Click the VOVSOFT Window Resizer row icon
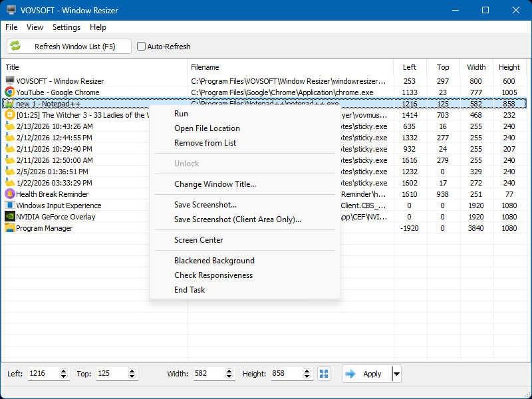This screenshot has height=399, width=532. tap(10, 81)
